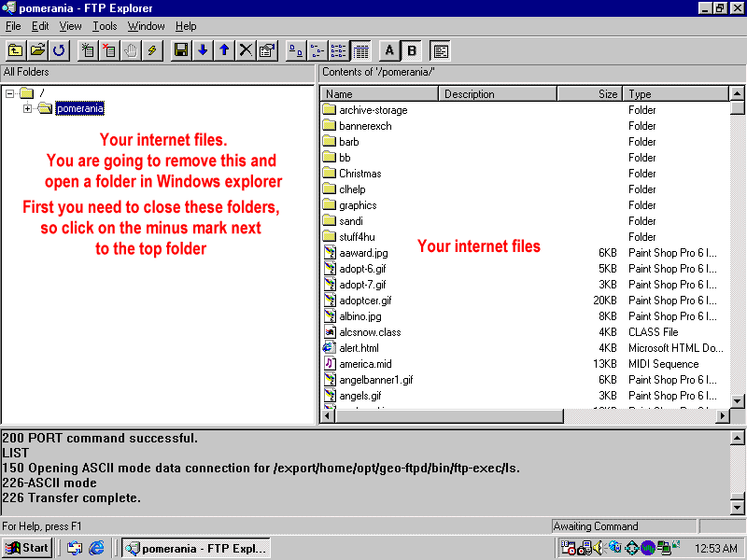Click the blue Upload arrow icon
Viewport: 747px width, 560px height.
coord(224,50)
